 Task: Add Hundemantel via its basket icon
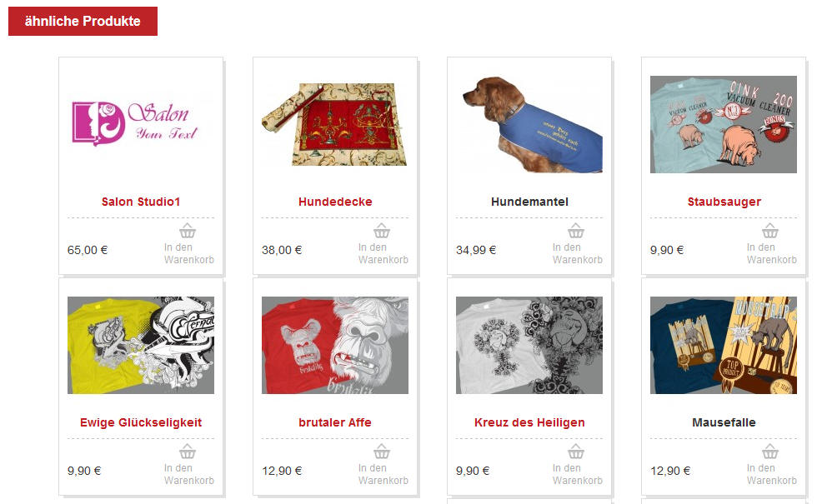coord(576,231)
